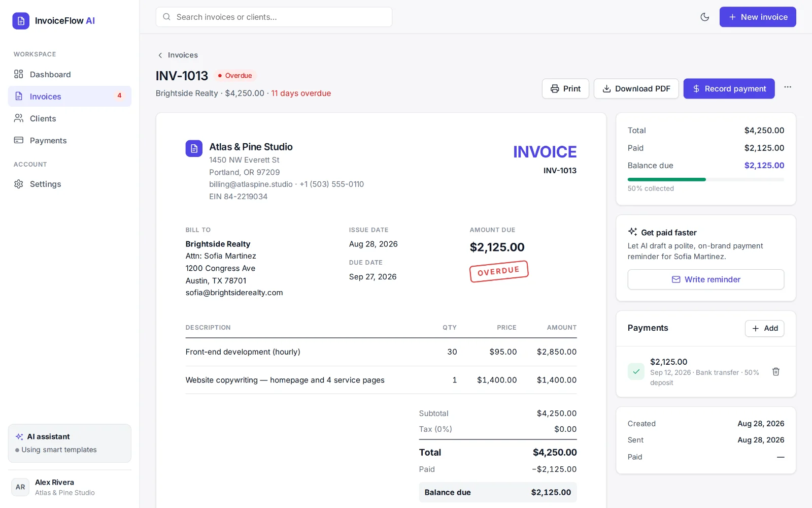Screen dimensions: 812x508
Task: Download the invoice as PDF
Action: (x=636, y=89)
